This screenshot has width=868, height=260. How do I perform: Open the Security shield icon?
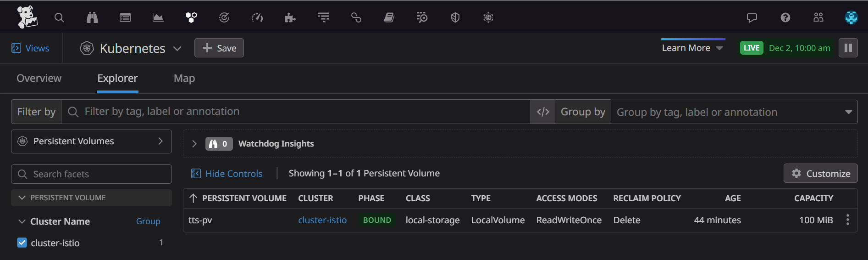coord(455,17)
